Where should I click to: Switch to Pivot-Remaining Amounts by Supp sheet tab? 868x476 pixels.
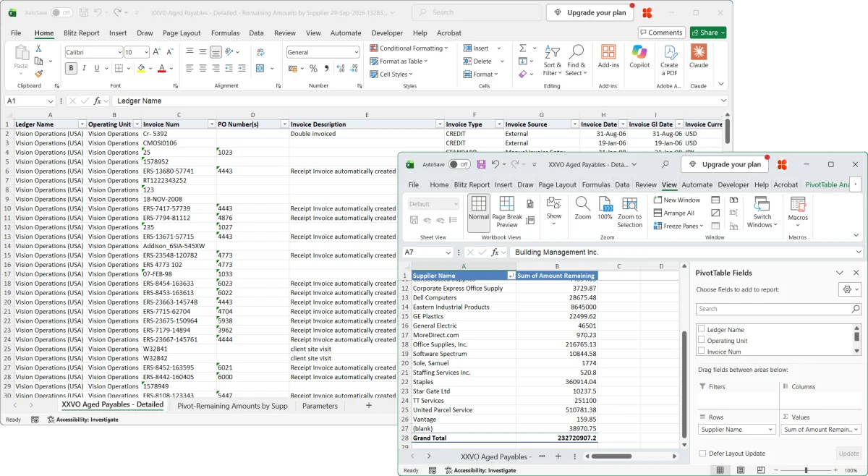tap(232, 406)
